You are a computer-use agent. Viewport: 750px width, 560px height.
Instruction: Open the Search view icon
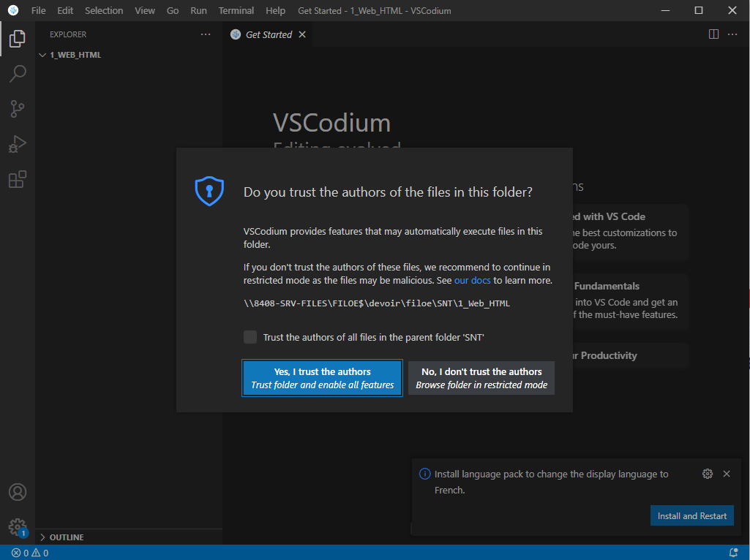(18, 74)
